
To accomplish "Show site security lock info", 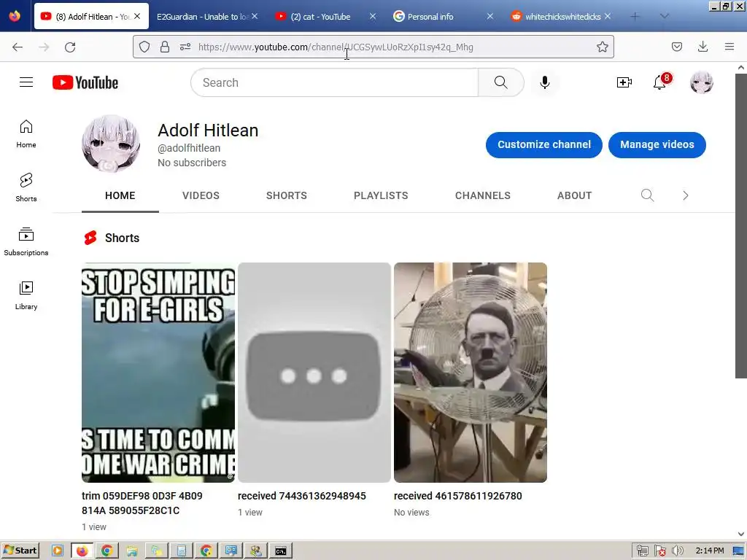I will point(165,47).
